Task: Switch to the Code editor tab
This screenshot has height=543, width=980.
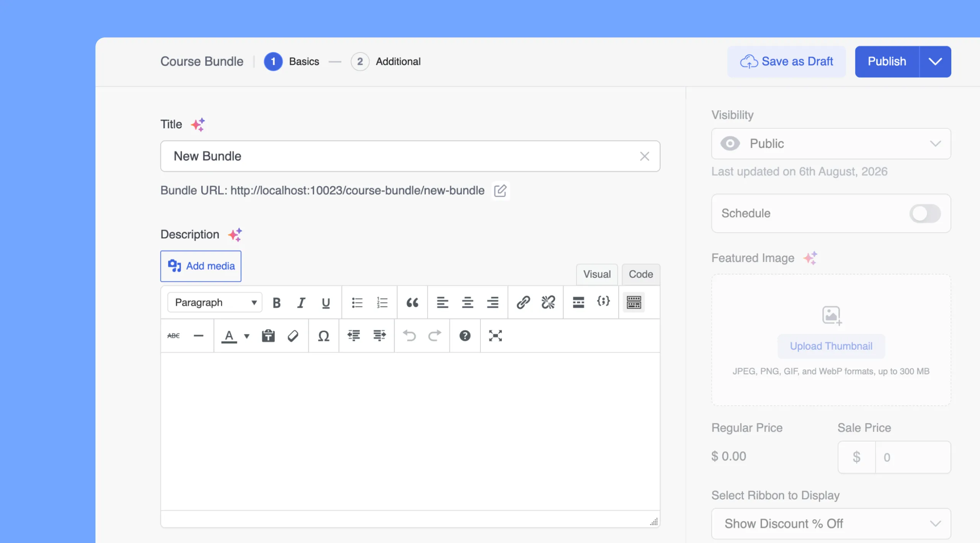Action: [641, 274]
